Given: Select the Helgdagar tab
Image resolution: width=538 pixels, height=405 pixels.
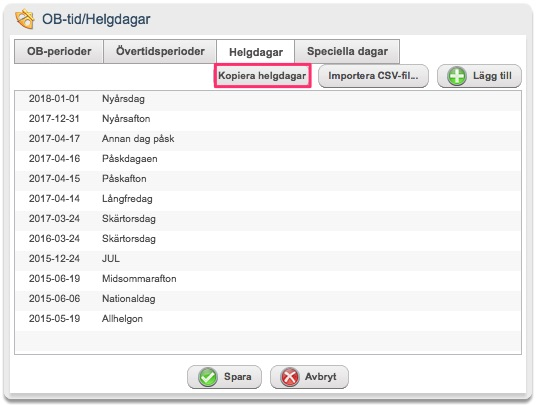Looking at the screenshot, I should 256,52.
